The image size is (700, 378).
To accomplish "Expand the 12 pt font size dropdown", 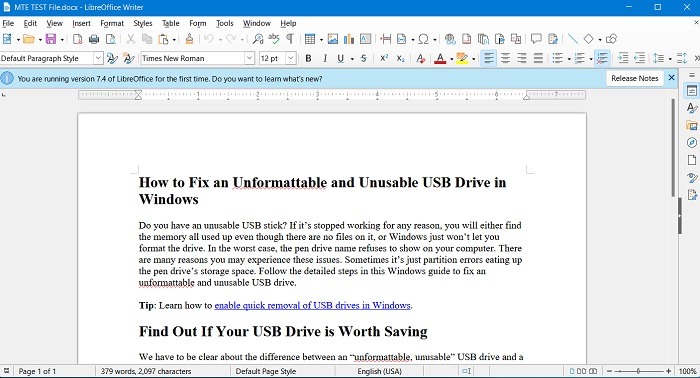I will [291, 58].
